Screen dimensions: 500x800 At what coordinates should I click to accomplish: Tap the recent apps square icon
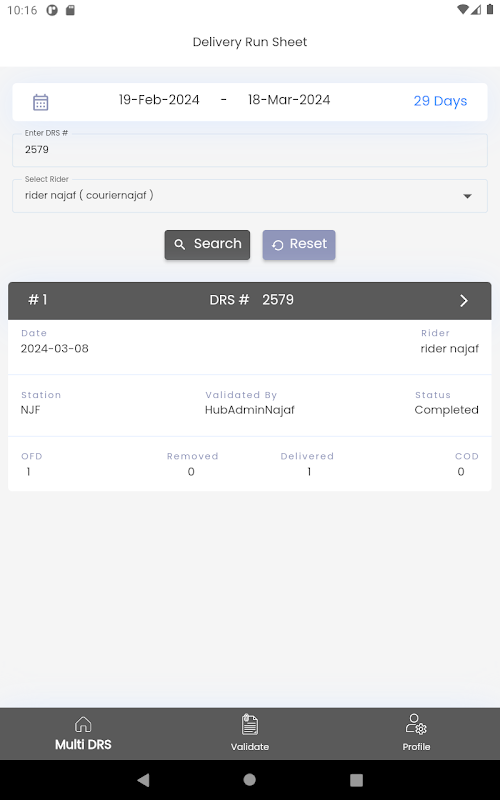[356, 780]
